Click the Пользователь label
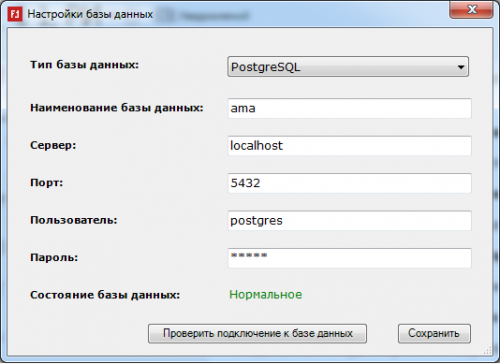 74,220
